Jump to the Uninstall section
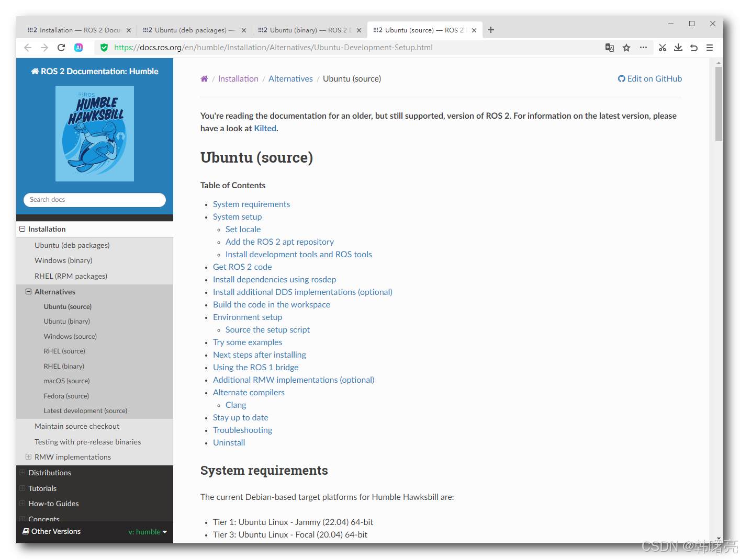Image resolution: width=740 pixels, height=560 pixels. 229,442
